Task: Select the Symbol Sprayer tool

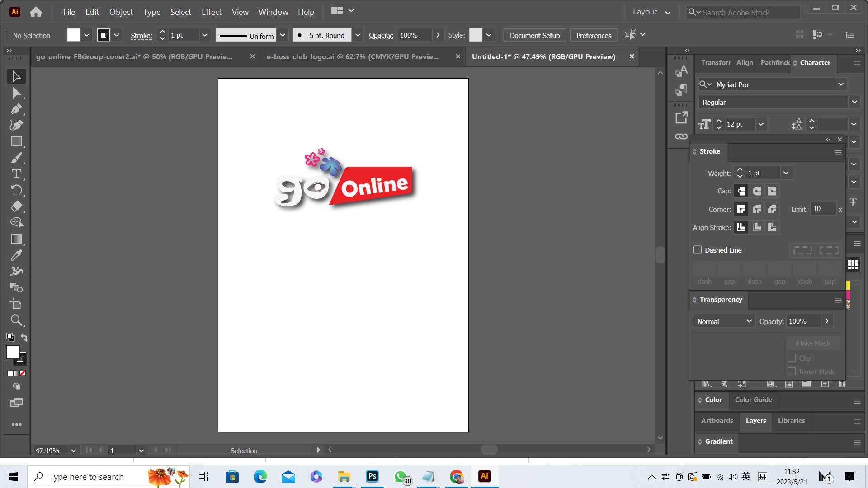Action: pos(16,272)
